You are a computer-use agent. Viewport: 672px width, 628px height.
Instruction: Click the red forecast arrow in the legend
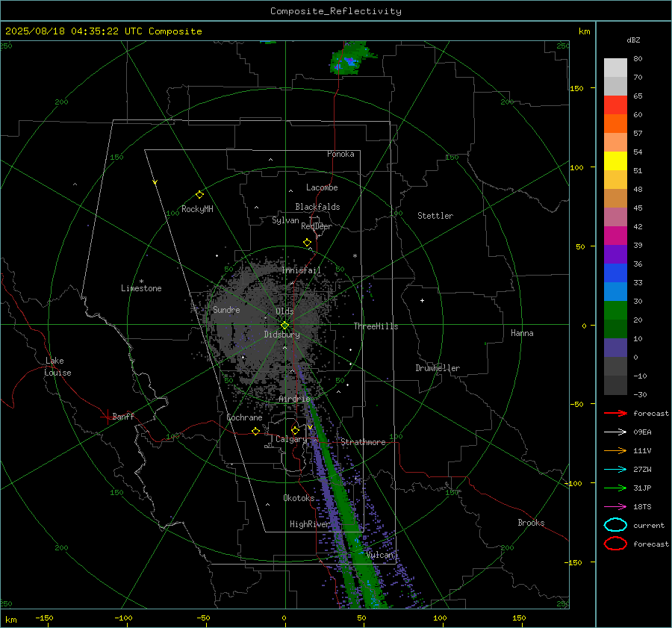(615, 413)
